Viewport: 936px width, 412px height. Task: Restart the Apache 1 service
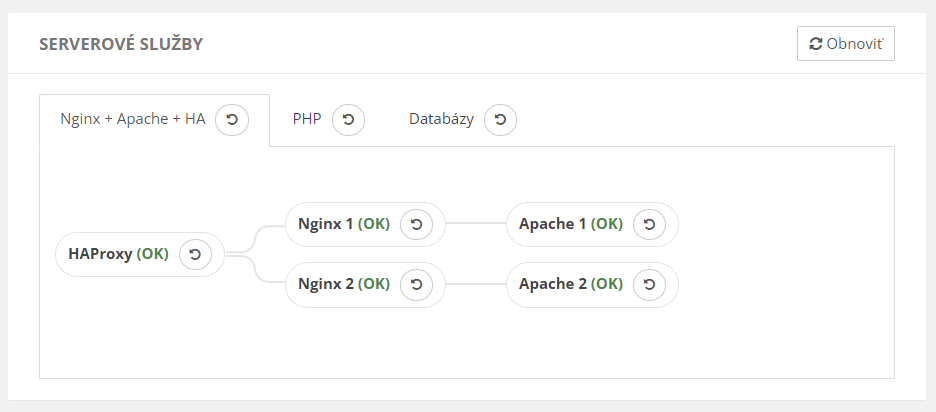click(649, 225)
